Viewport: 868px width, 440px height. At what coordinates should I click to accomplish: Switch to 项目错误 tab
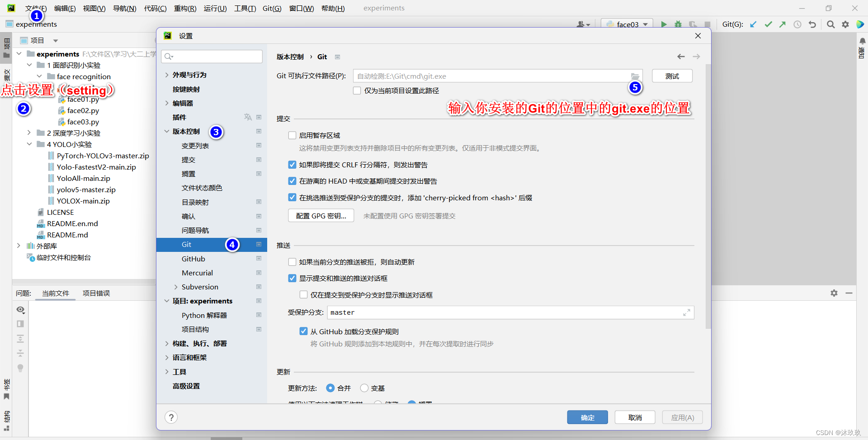(x=96, y=293)
